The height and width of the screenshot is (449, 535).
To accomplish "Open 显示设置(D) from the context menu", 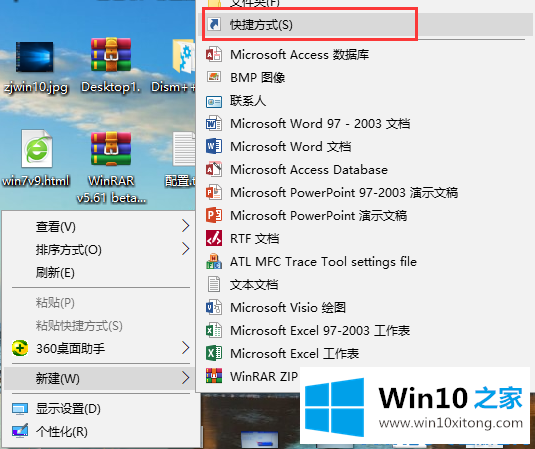I will click(68, 409).
